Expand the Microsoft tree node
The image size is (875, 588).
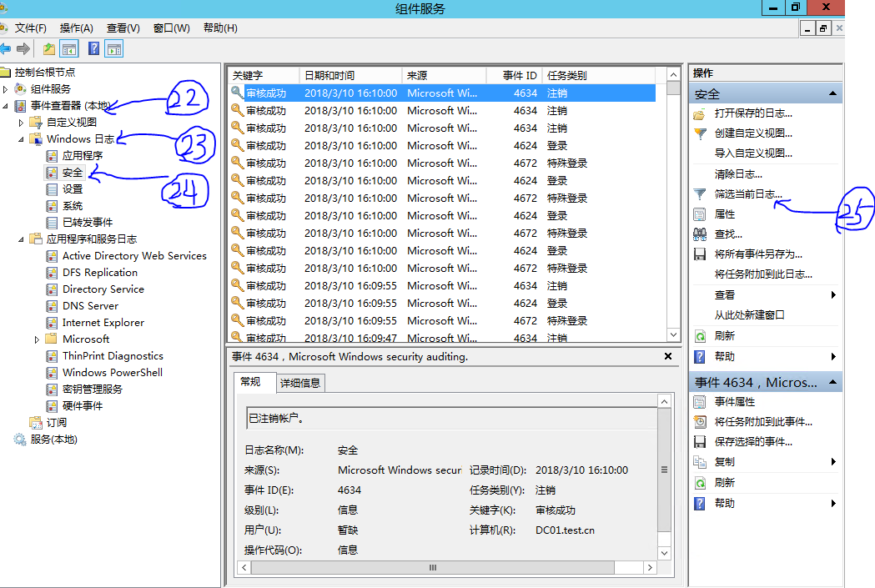point(38,339)
